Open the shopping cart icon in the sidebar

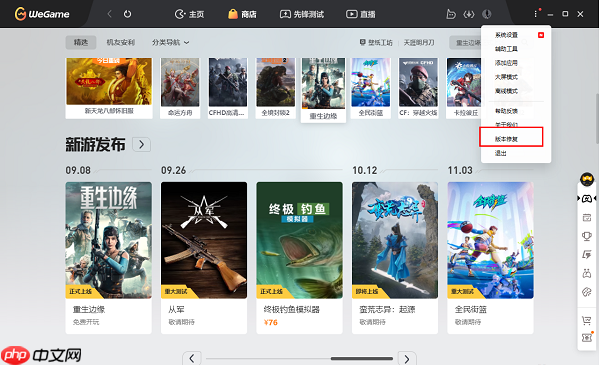[x=586, y=320]
